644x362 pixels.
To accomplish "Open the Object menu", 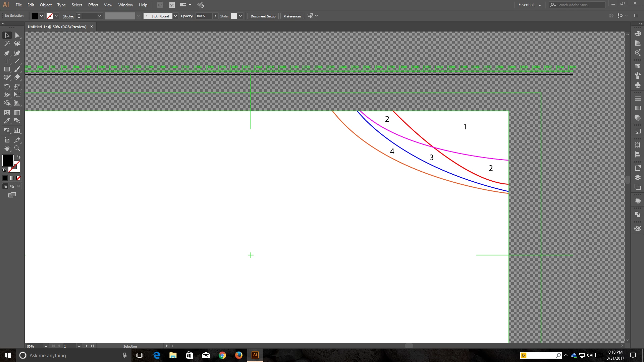I will [x=46, y=5].
